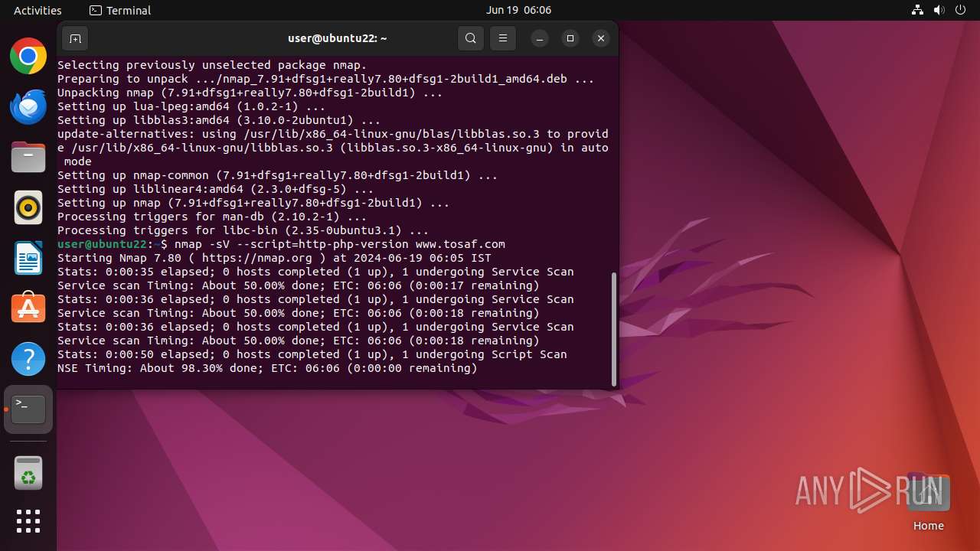This screenshot has height=551, width=980.
Task: Open the Trash in the dock
Action: (x=28, y=473)
